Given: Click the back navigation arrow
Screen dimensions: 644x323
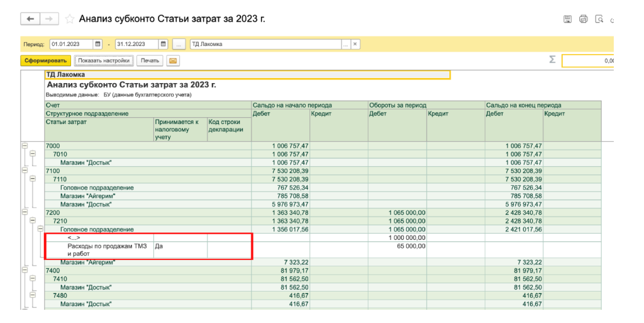Looking at the screenshot, I should tap(30, 20).
